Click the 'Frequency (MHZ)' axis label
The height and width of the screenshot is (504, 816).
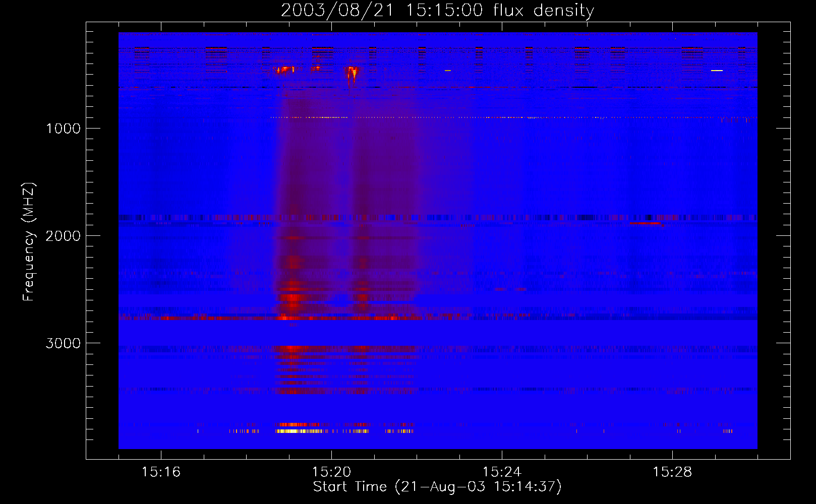tap(29, 242)
